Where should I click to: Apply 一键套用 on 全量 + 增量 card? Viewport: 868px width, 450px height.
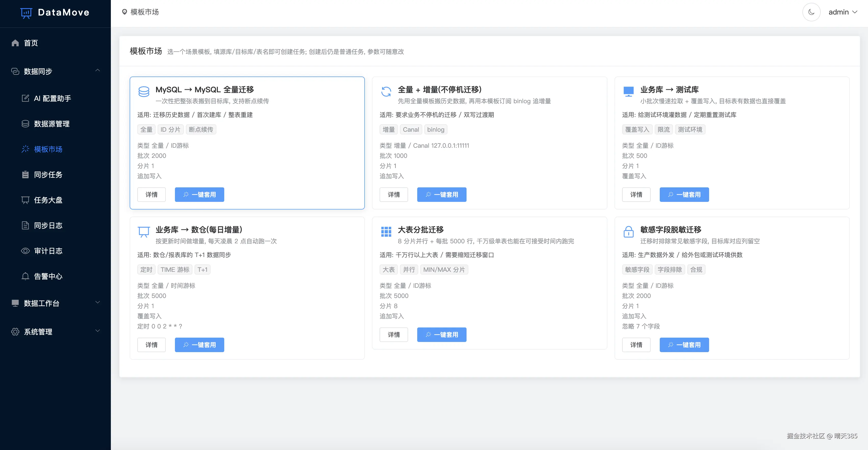coord(442,195)
